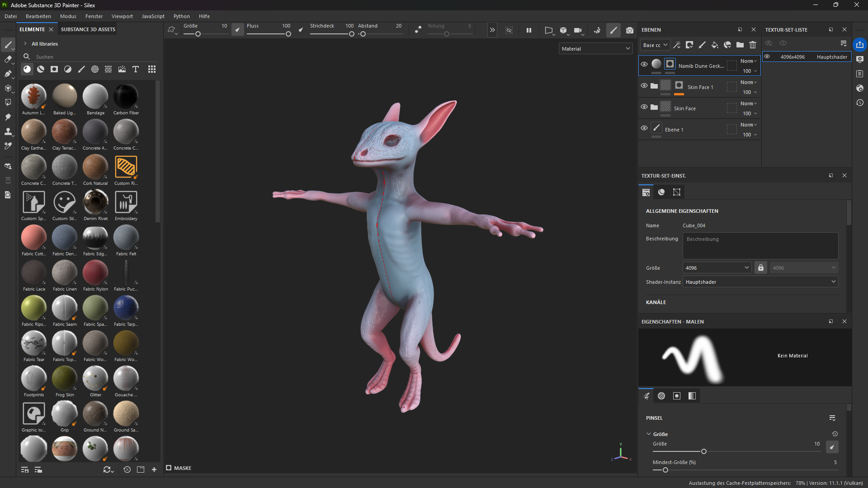Image resolution: width=868 pixels, height=488 pixels.
Task: Hide the Skin Face 1 layer
Action: 644,86
